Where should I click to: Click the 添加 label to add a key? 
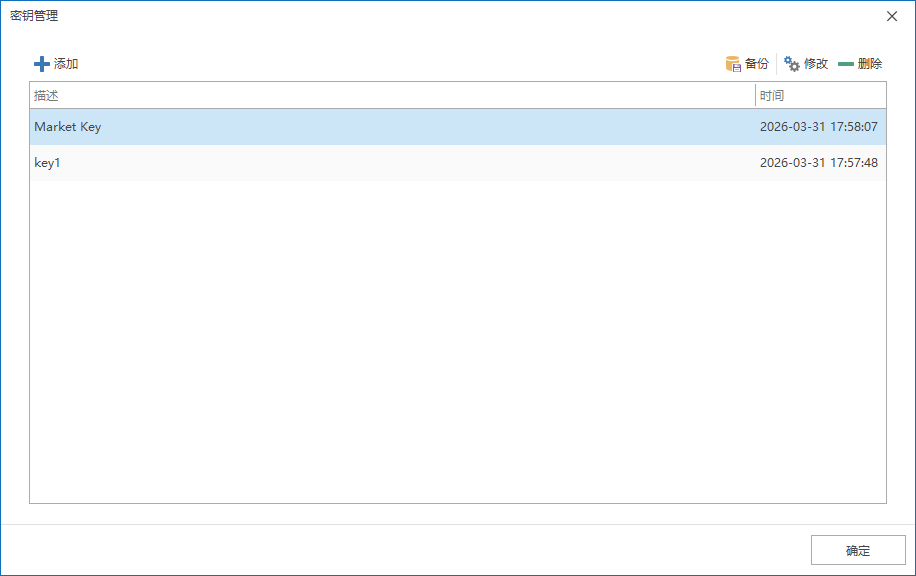point(66,64)
